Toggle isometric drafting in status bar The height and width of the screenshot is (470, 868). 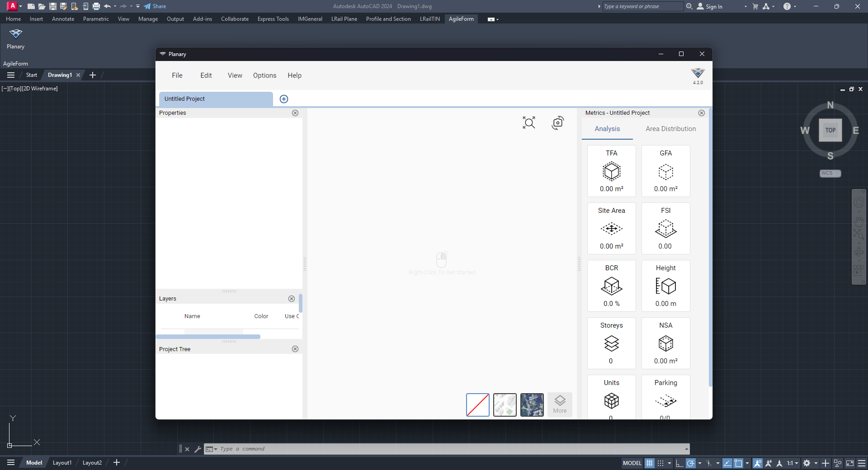709,463
